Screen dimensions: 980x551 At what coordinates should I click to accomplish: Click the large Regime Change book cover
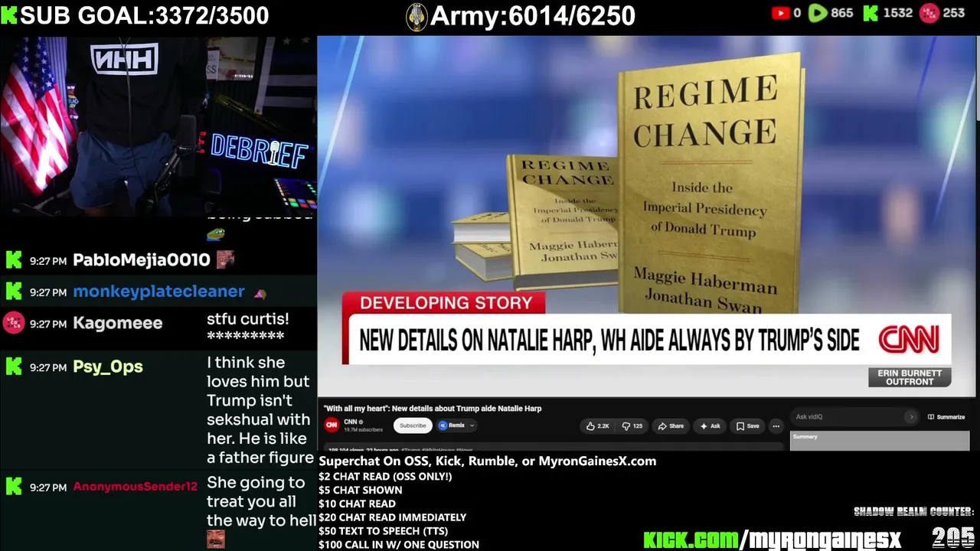click(x=712, y=184)
